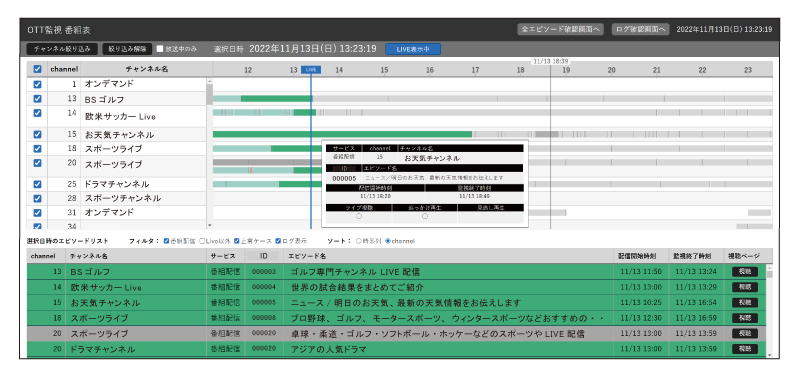
Task: Click the 配信開始時刻 column header in episode list
Action: click(640, 256)
